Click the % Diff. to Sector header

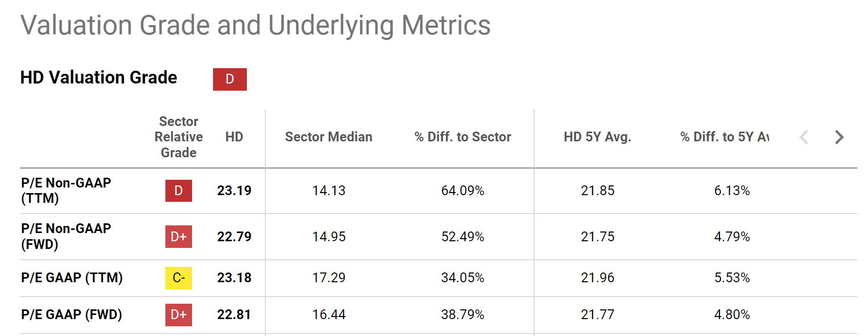point(462,137)
